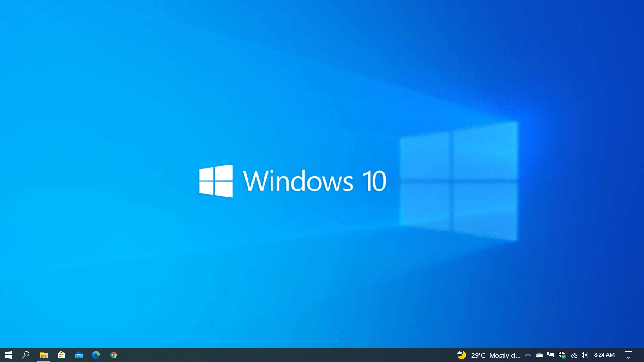Expand hidden system tray icons
Viewport: 644px width, 362px height.
click(528, 355)
